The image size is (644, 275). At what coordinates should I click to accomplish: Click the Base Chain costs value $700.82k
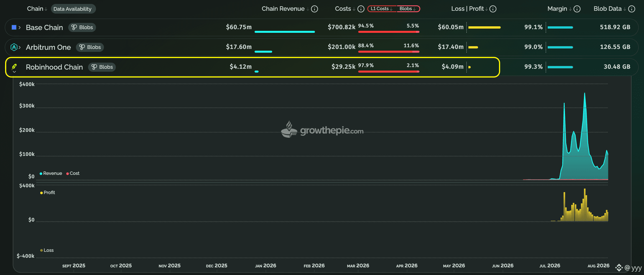pyautogui.click(x=342, y=27)
